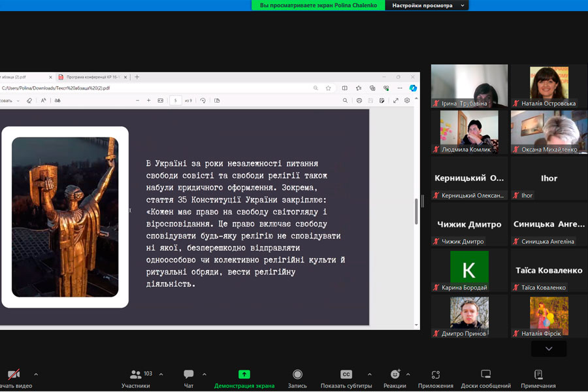Start recording with the Record button

click(x=297, y=375)
